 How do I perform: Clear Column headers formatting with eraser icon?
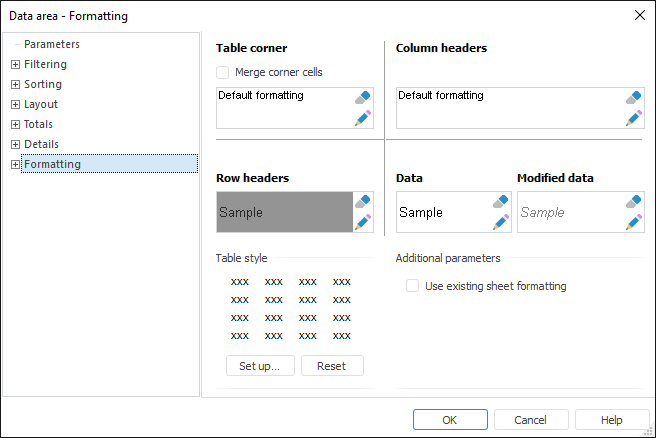[633, 98]
